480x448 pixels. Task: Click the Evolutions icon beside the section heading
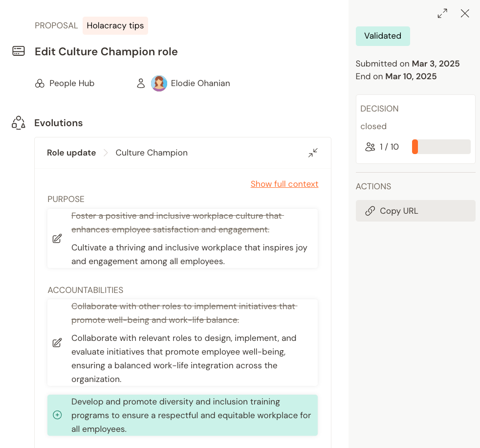coord(18,122)
